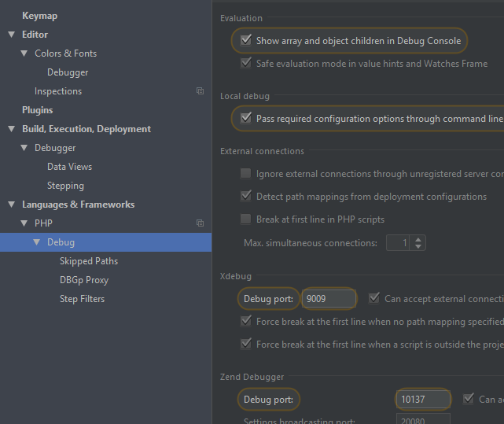Open the Keymap settings page
Screen dimensions: 504x424
point(39,16)
